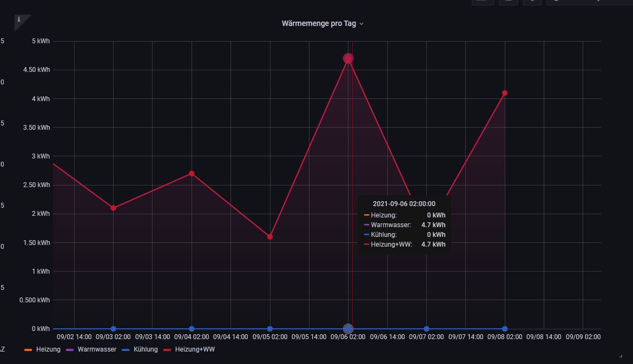The image size is (633, 364).
Task: Open the red Heizung+WW legend color swatch
Action: [x=167, y=349]
